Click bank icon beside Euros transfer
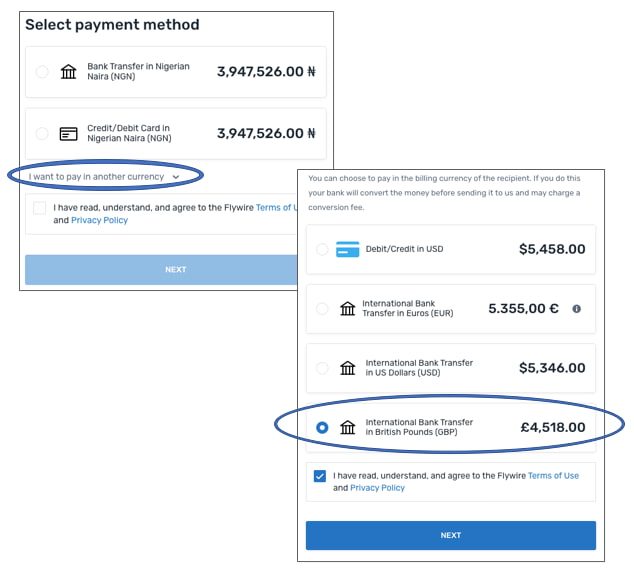 (x=348, y=309)
